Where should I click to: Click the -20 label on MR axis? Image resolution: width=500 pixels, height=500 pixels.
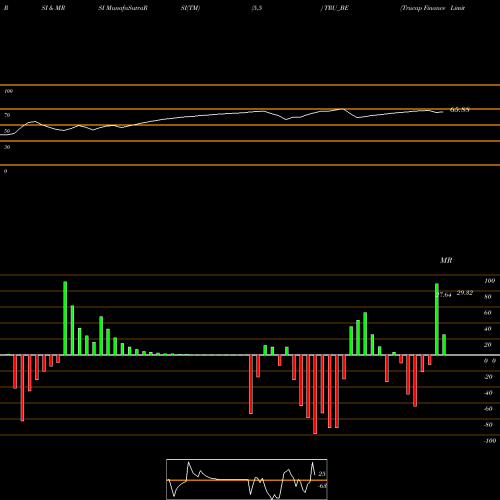[488, 377]
